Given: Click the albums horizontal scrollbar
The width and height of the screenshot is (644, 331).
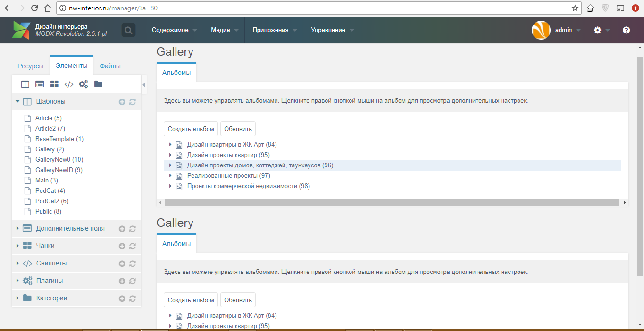Looking at the screenshot, I should [x=392, y=202].
